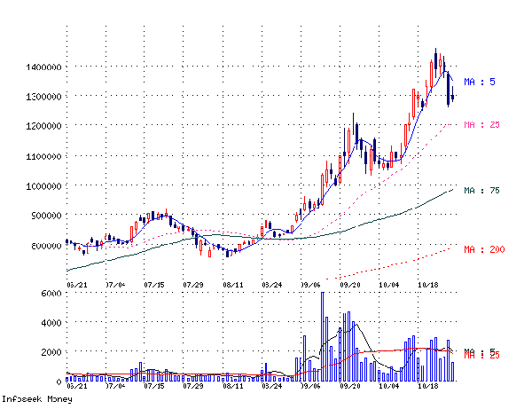The height and width of the screenshot is (417, 532).
Task: Click the price chart's 10/04 date label
Action: pyautogui.click(x=389, y=285)
